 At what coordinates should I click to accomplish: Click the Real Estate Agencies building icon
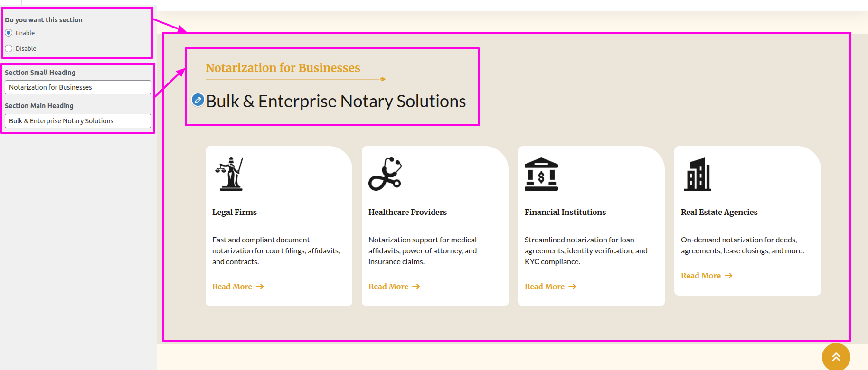click(697, 174)
